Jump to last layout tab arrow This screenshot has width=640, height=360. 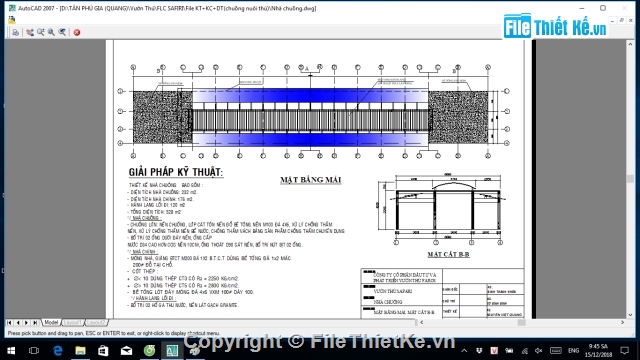pos(36,322)
